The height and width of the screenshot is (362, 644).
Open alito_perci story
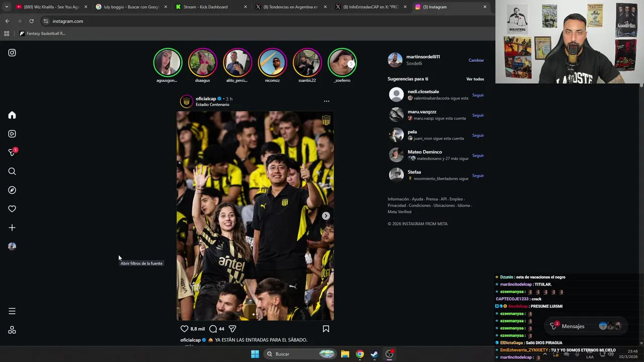point(237,62)
